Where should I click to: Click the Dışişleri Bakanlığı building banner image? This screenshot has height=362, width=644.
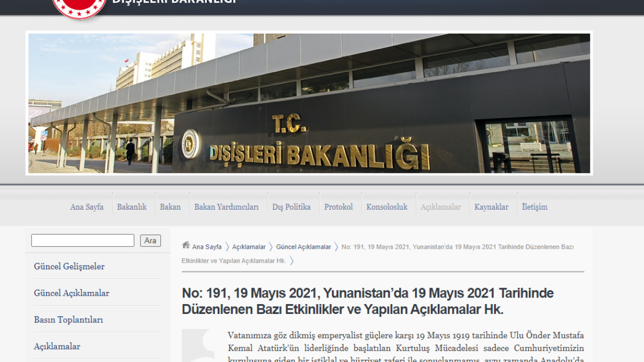point(309,103)
